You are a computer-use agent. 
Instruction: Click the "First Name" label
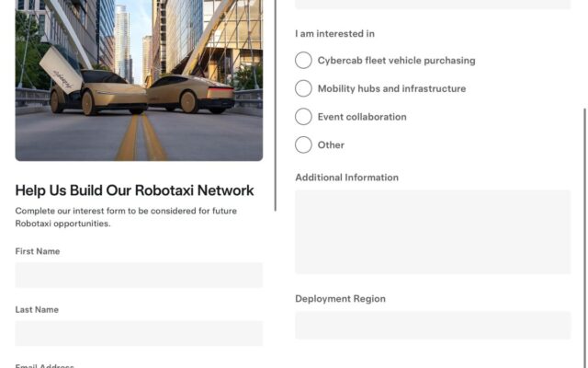38,251
